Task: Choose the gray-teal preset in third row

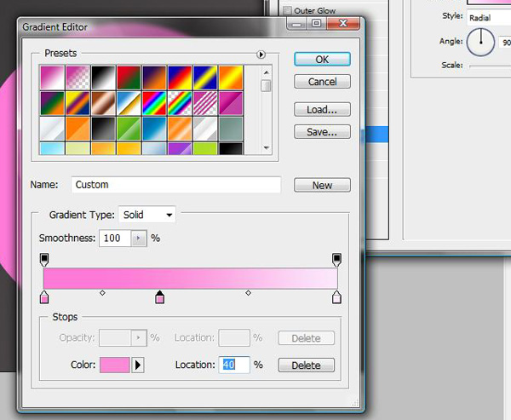Action: point(231,129)
